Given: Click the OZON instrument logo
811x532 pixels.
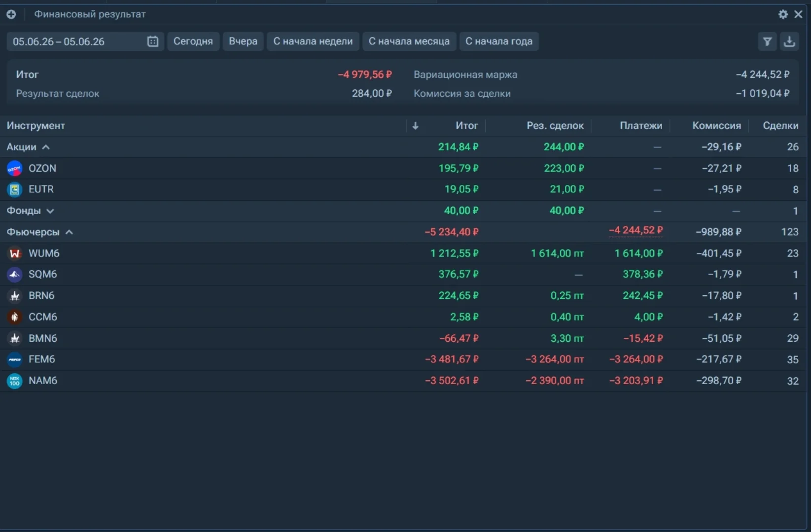Looking at the screenshot, I should pyautogui.click(x=15, y=169).
